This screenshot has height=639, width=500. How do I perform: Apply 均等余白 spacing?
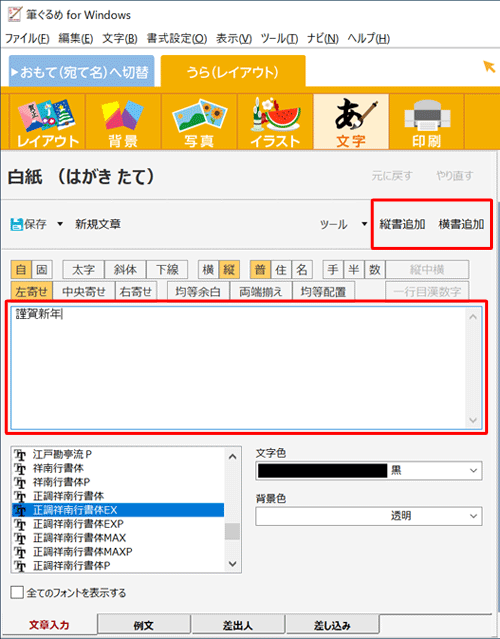coord(198,291)
